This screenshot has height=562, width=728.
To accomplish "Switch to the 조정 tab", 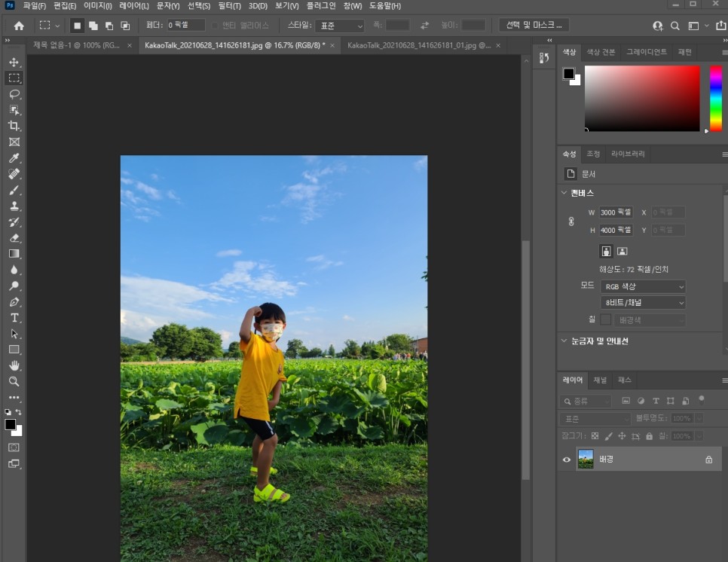I will click(x=593, y=154).
